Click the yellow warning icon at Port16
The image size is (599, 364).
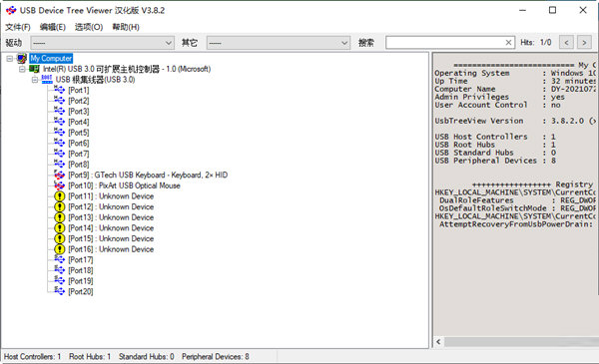pyautogui.click(x=59, y=249)
